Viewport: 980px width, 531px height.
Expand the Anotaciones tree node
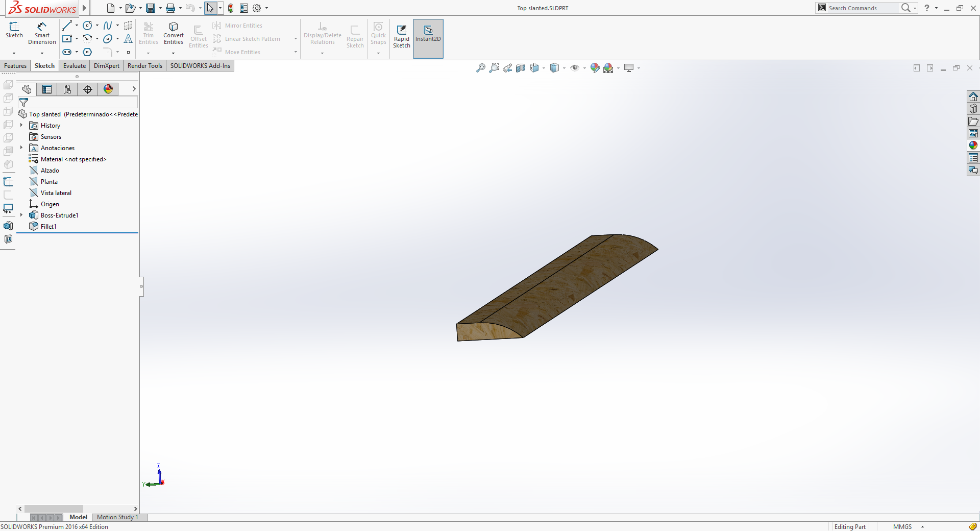(x=21, y=148)
